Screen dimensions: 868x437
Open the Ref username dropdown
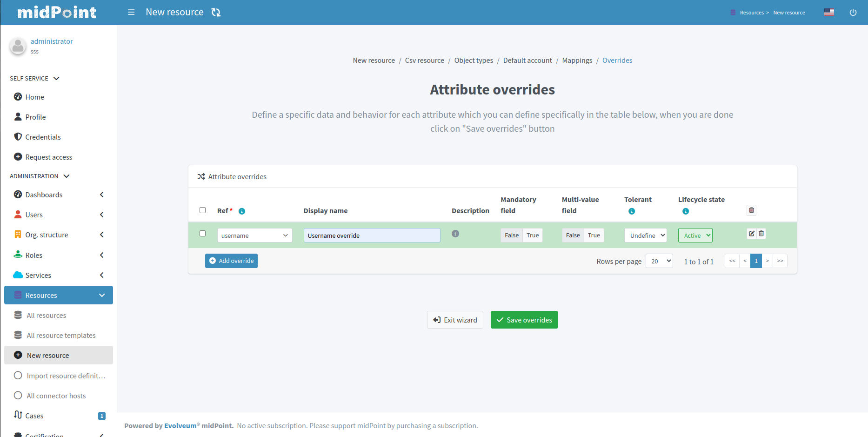click(x=254, y=235)
